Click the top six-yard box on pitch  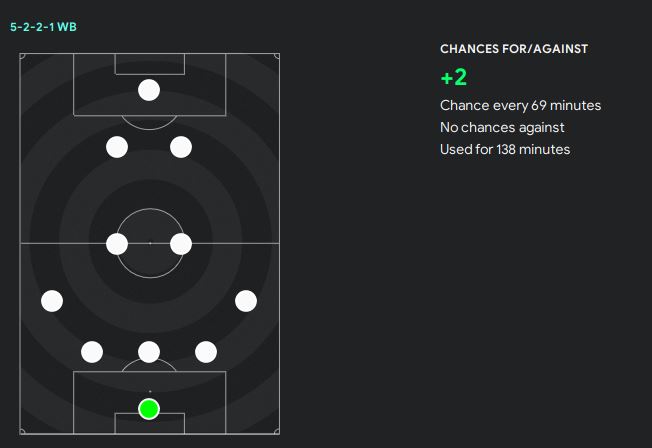point(149,64)
